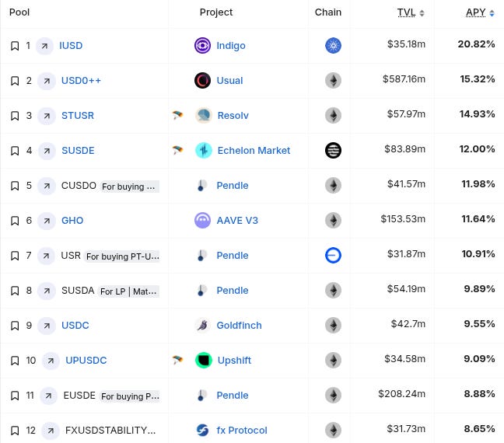
Task: Click the Base chain icon for USR
Action: (334, 256)
